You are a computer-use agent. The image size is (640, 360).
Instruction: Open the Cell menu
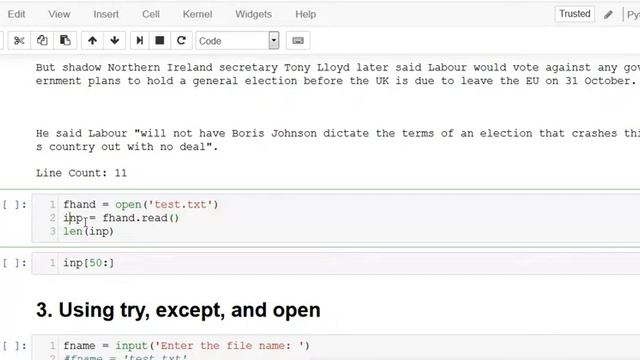[151, 14]
